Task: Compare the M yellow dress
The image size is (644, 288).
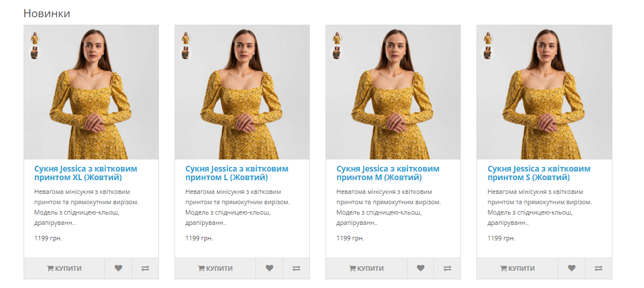Action: (x=447, y=268)
